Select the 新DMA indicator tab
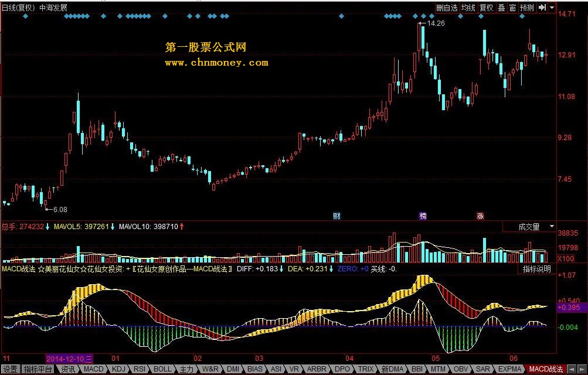The width and height of the screenshot is (588, 375). coord(392,369)
